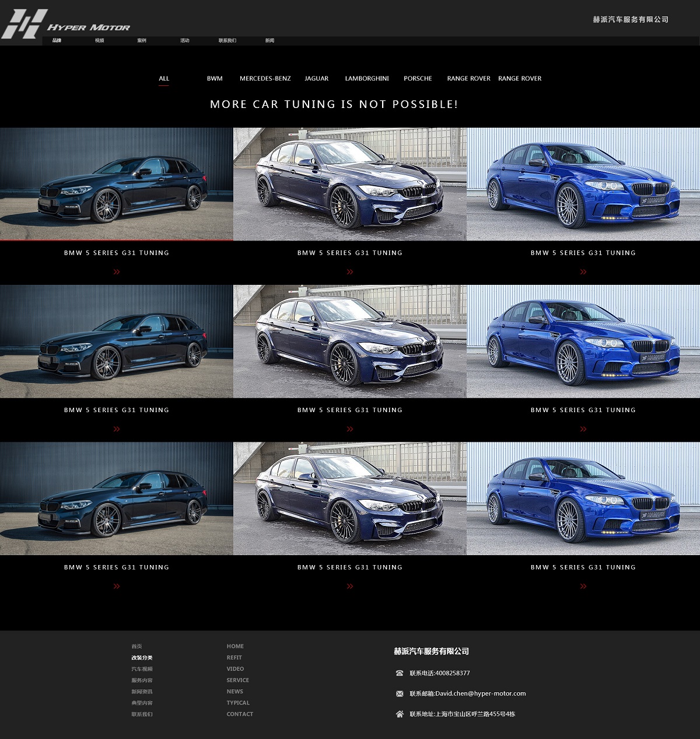Open the 联系我们 item in top navigation
700x739 pixels.
point(228,40)
